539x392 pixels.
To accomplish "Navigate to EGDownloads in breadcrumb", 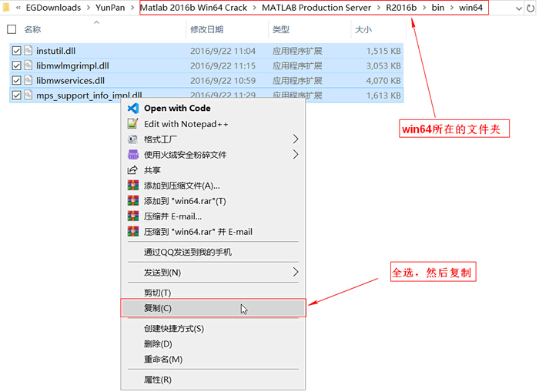I will (53, 8).
